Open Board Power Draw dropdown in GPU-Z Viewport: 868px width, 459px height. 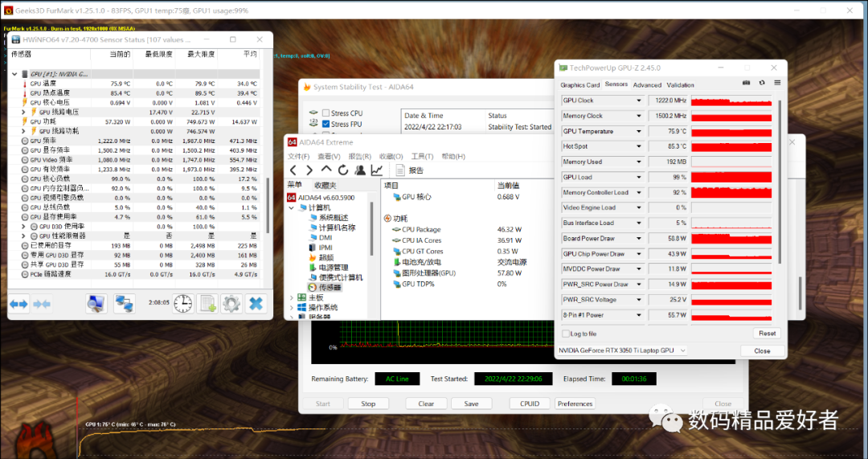[x=639, y=239]
